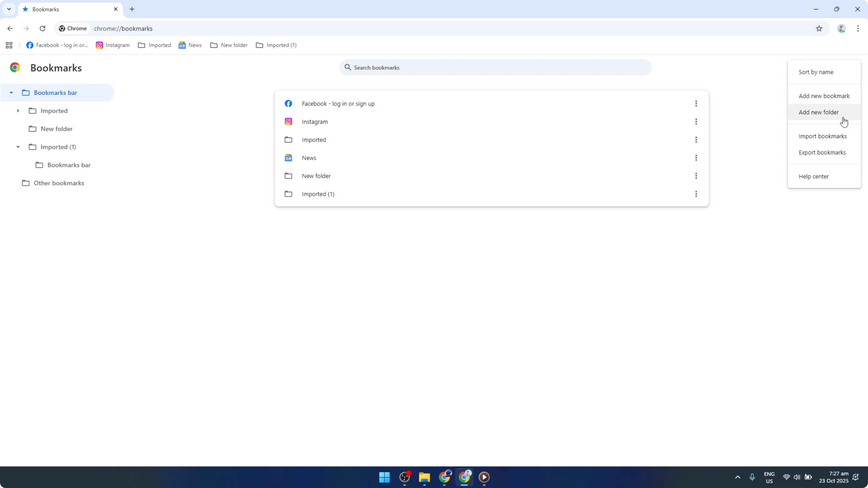Open Facebook bookmark in the bookmarks bar
Screen dimensions: 868x488
point(57,45)
